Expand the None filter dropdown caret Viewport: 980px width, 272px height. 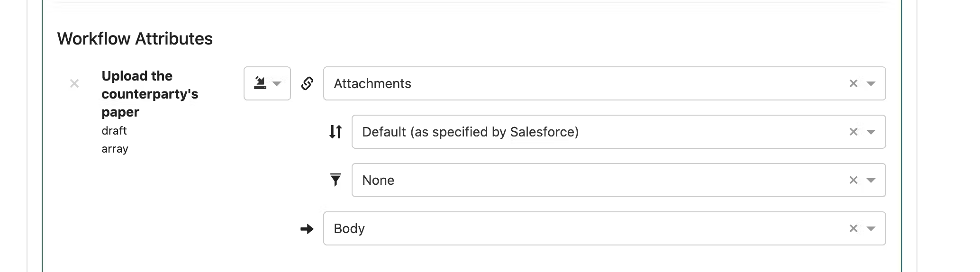(x=871, y=181)
